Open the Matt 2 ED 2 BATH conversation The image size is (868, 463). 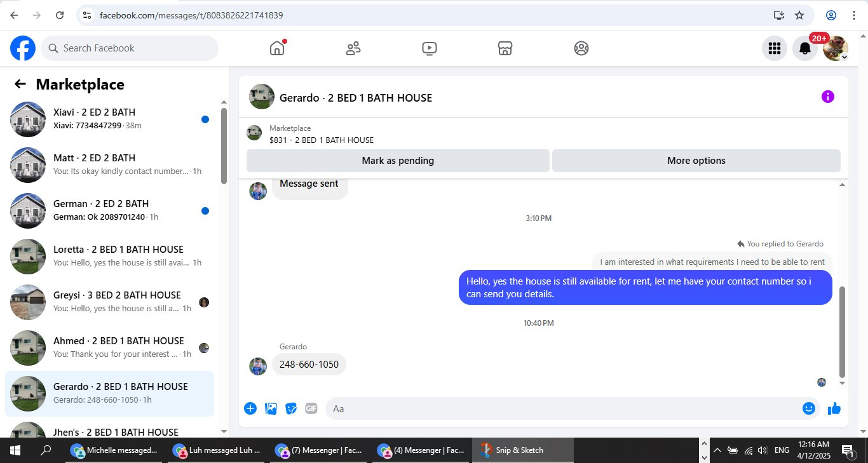[x=109, y=165]
